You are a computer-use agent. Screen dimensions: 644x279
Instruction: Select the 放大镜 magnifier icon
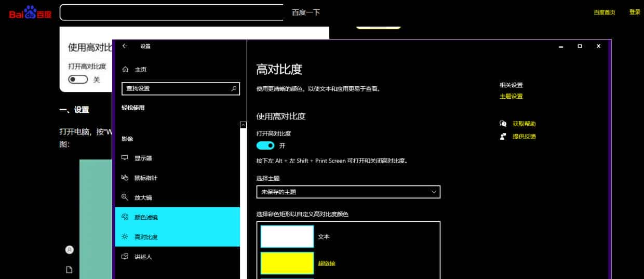[125, 197]
